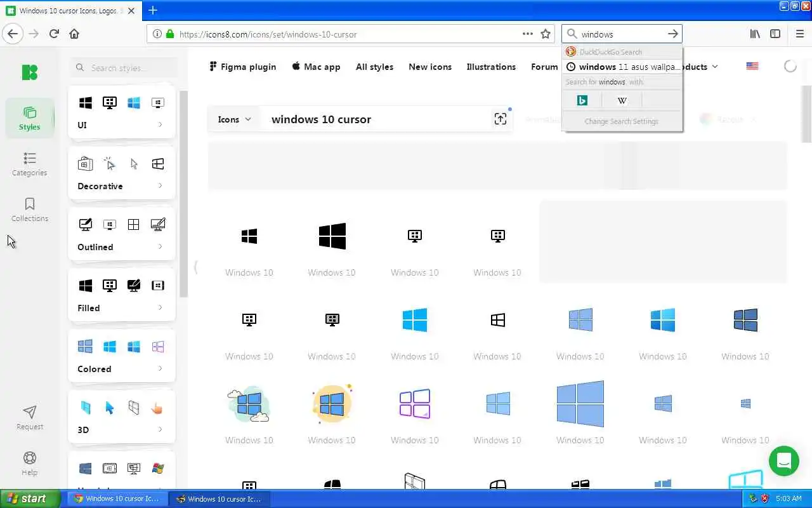Open the browser home page
This screenshot has width=812, height=508.
(74, 34)
